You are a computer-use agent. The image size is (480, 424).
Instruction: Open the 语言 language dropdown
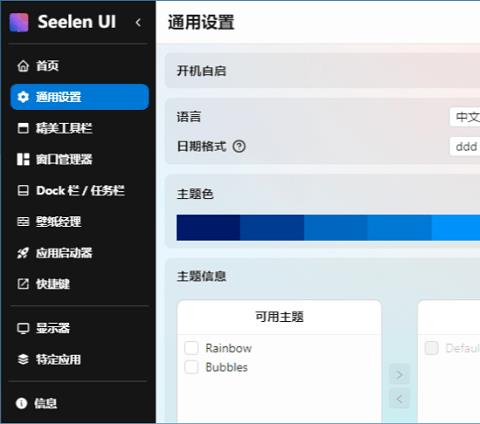[x=465, y=117]
